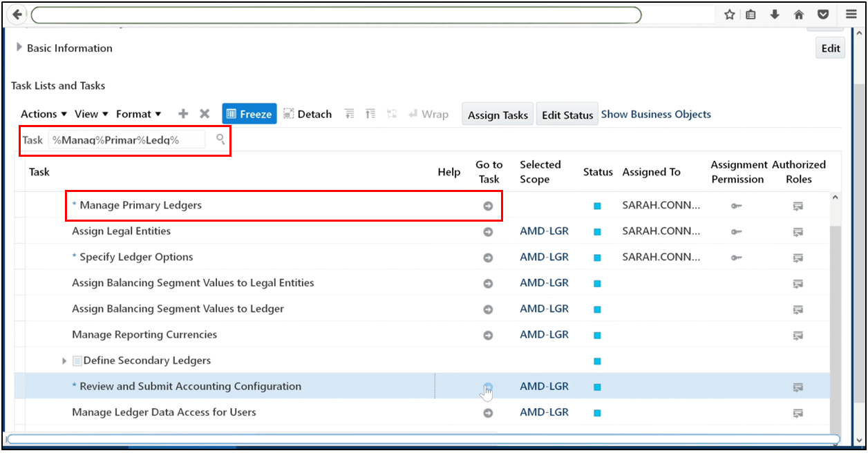Delete selected task using the X icon
The image size is (868, 453).
tap(204, 113)
